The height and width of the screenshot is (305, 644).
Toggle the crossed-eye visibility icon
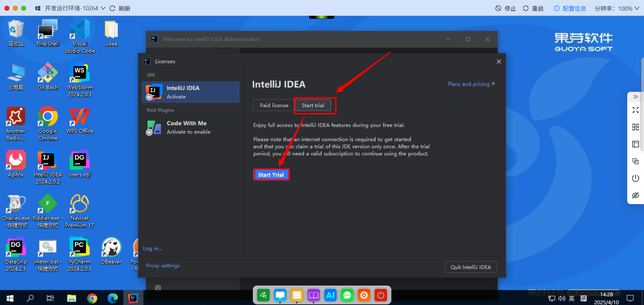point(635,195)
